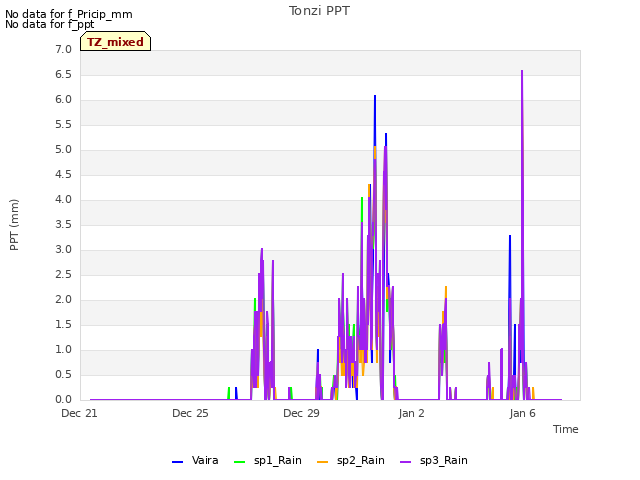Screen dimensions: 640x480
Task: Click the 1.0 y-axis tick label
Action: (x=63, y=349)
